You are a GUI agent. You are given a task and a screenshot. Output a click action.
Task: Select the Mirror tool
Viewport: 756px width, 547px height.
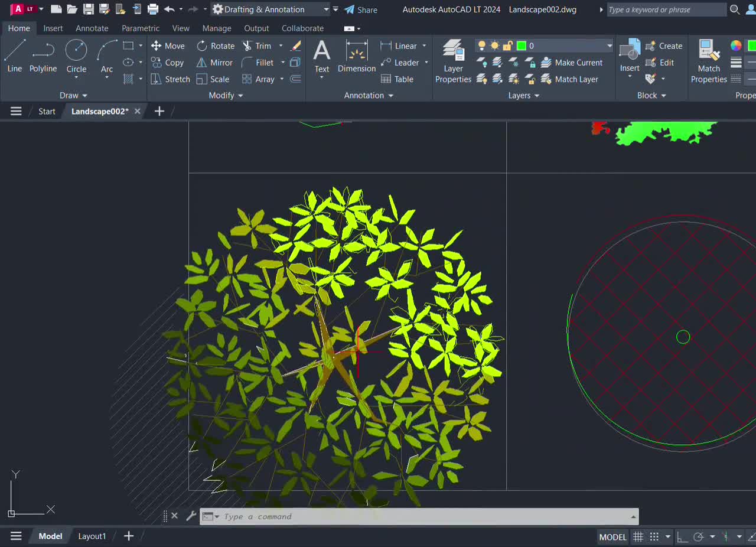(214, 62)
